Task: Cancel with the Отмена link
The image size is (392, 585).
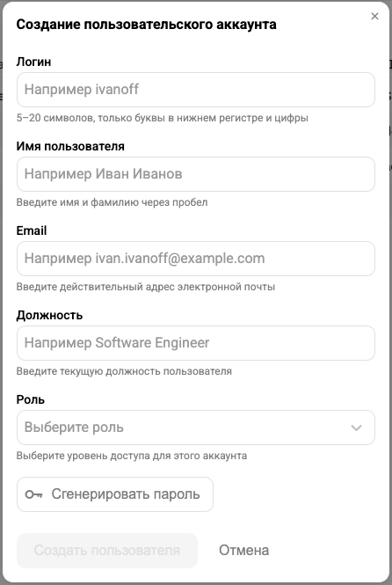Action: pos(243,551)
